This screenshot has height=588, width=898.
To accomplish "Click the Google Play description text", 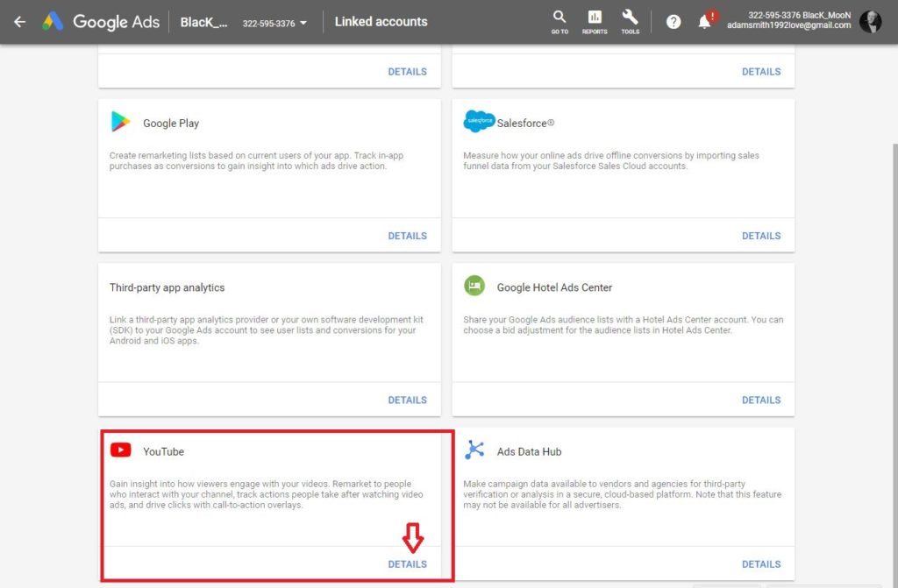I will tap(256, 161).
